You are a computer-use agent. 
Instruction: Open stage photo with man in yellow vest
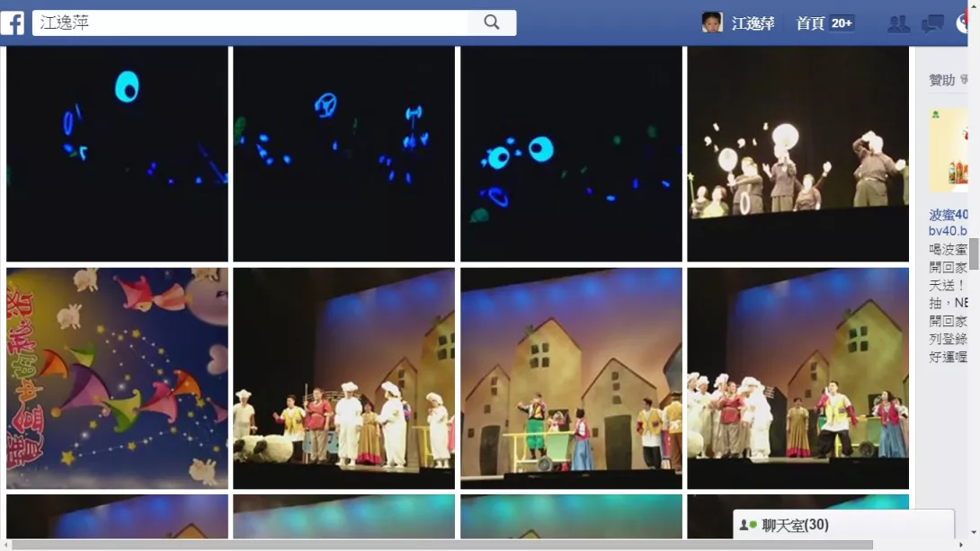pos(798,378)
